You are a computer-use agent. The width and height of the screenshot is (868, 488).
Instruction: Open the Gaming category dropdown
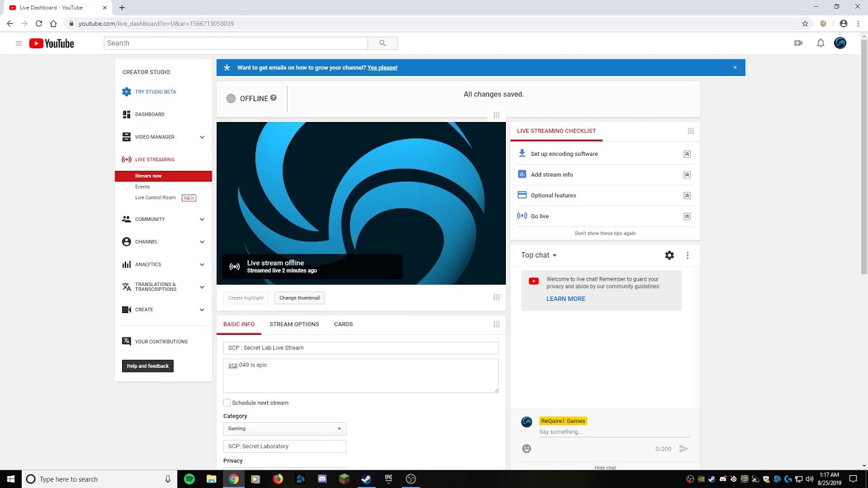(285, 428)
